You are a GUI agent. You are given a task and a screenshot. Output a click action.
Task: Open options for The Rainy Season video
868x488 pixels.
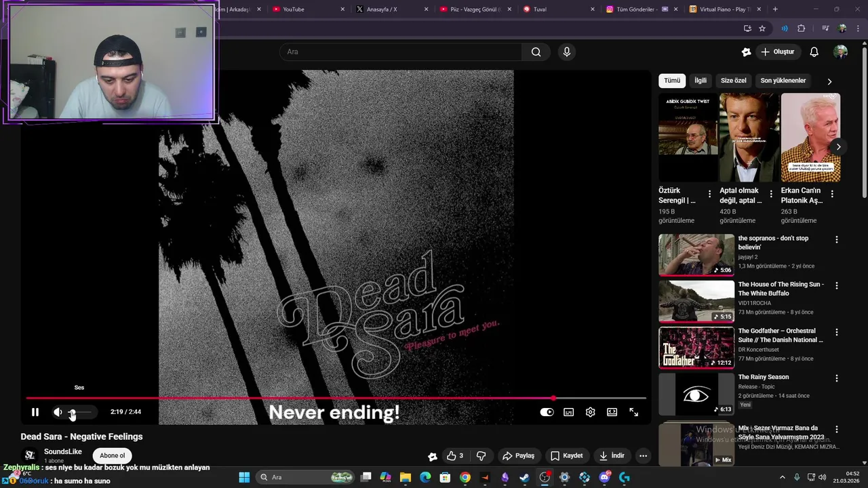click(x=836, y=378)
